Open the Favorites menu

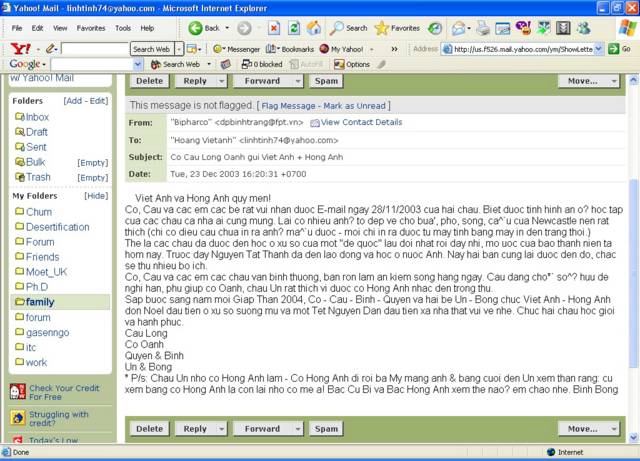91,28
